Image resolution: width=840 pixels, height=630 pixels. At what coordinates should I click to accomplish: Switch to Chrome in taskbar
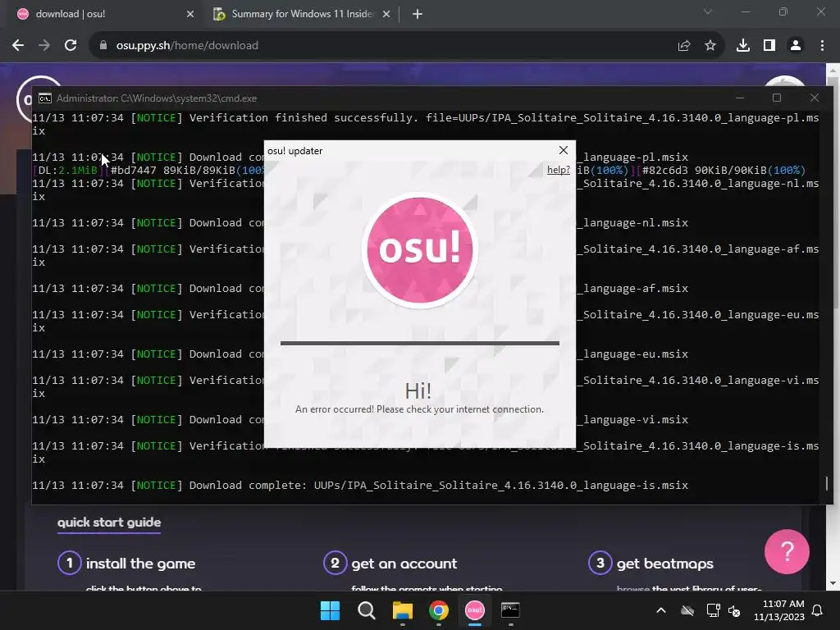click(438, 610)
